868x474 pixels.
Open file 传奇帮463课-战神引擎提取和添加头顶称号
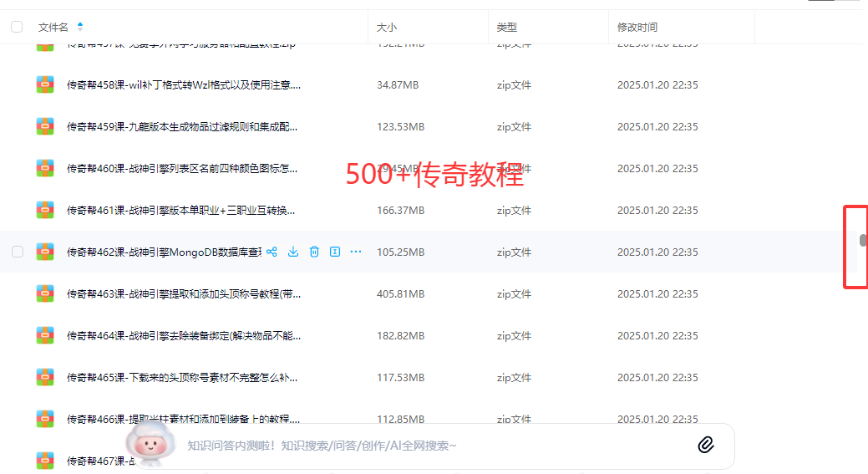pos(184,294)
